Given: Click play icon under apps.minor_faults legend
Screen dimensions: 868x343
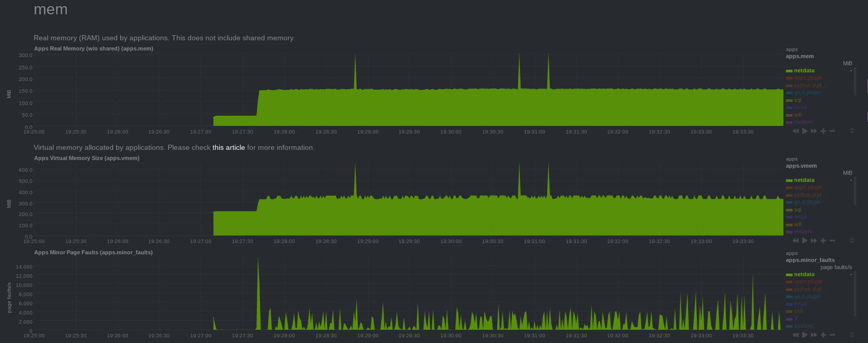Looking at the screenshot, I should [805, 335].
